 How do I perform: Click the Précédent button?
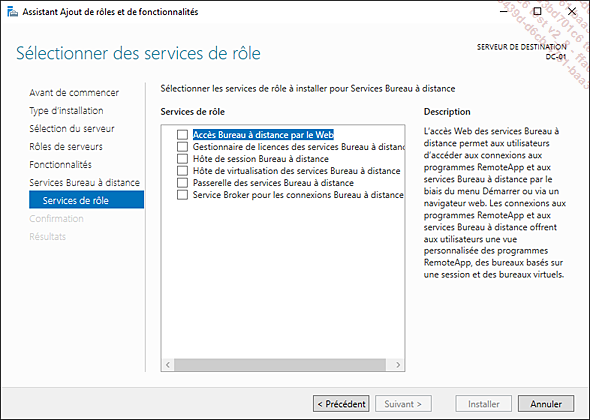[341, 404]
